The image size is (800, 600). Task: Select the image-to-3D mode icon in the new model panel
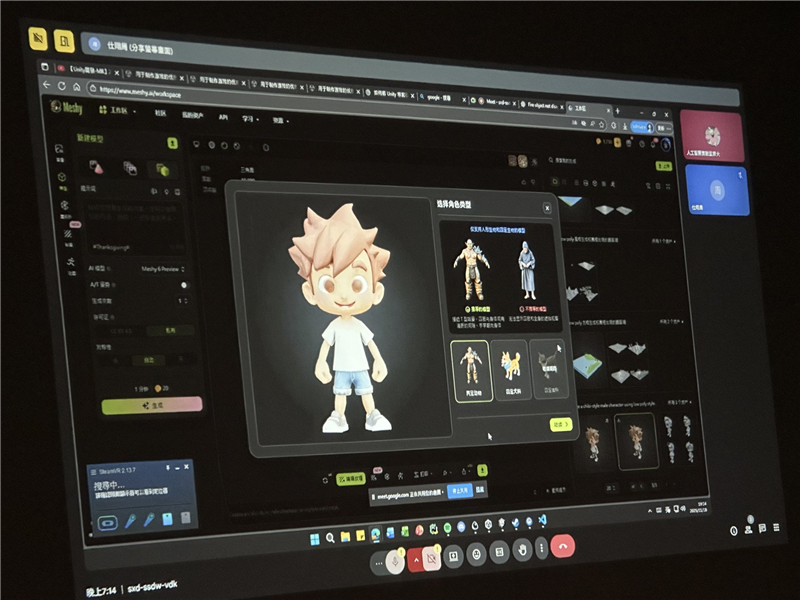pyautogui.click(x=130, y=168)
